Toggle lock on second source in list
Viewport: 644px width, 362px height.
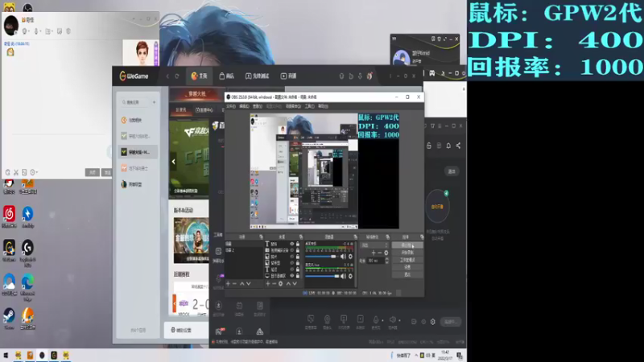tap(298, 250)
